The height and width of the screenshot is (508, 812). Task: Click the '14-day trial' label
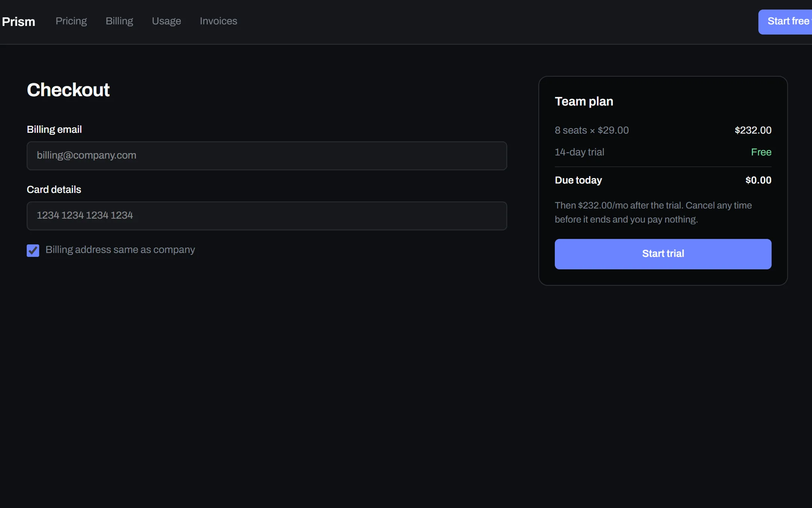(579, 152)
